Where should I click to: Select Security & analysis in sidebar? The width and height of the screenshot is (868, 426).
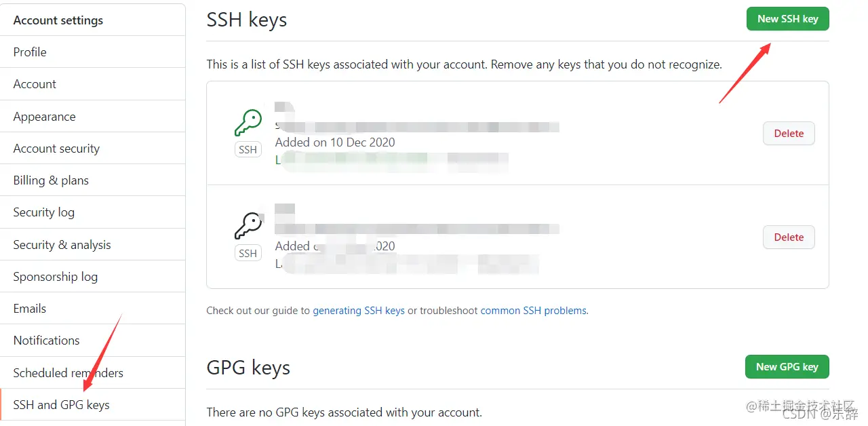click(62, 245)
